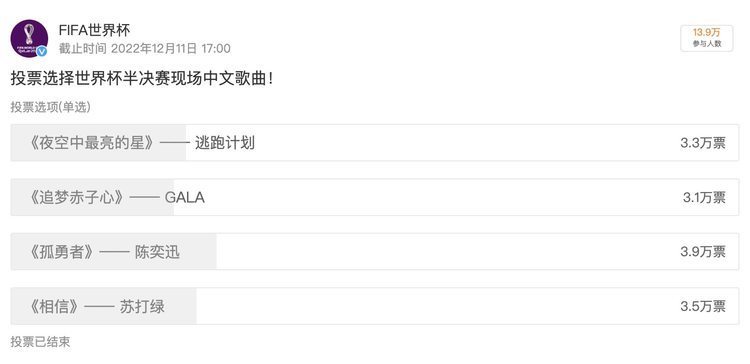Click the 3.3万票 vote count
This screenshot has height=364, width=750.
(x=703, y=143)
